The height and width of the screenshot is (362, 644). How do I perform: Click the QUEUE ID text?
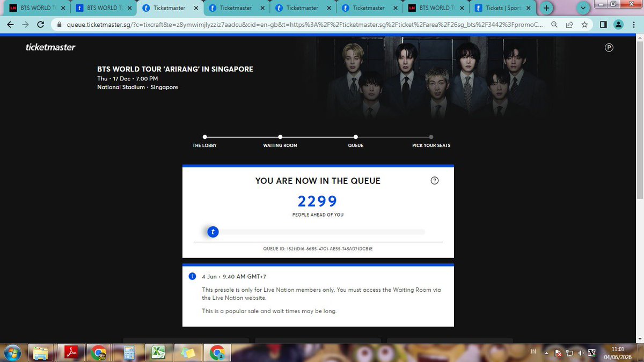[318, 249]
